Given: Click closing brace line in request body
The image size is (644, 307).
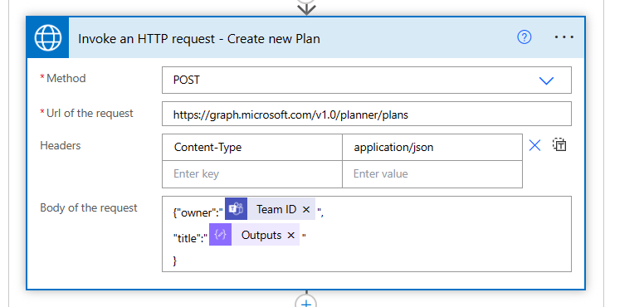Looking at the screenshot, I should pyautogui.click(x=175, y=261).
